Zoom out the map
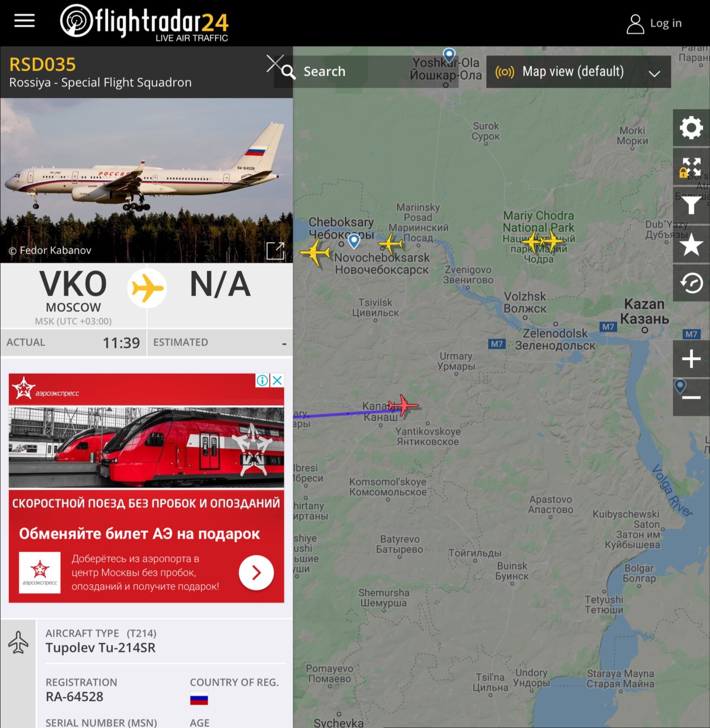Image resolution: width=710 pixels, height=728 pixels. tap(691, 397)
